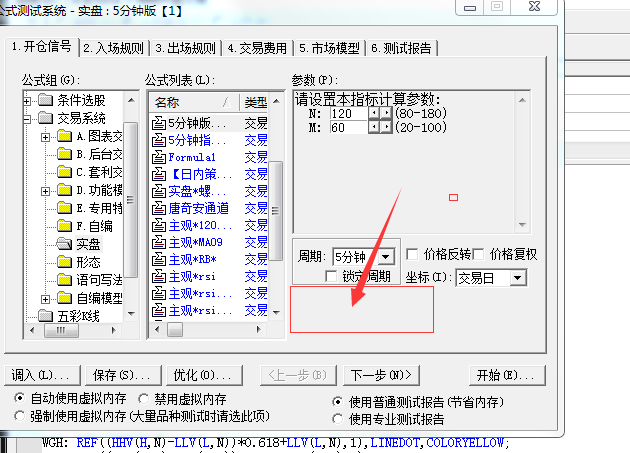This screenshot has height=453, width=630.
Task: Click the 5分钟指 formula icon
Action: (159, 140)
